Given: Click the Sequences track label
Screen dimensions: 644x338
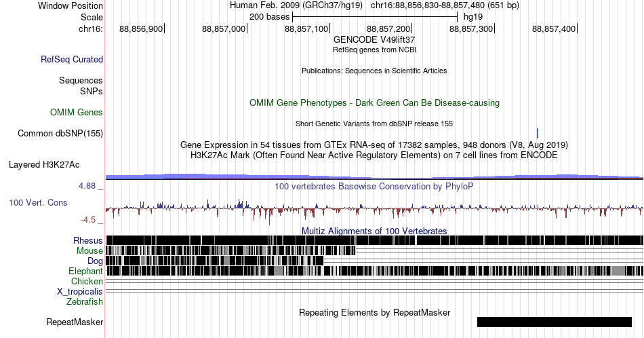Looking at the screenshot, I should 81,80.
